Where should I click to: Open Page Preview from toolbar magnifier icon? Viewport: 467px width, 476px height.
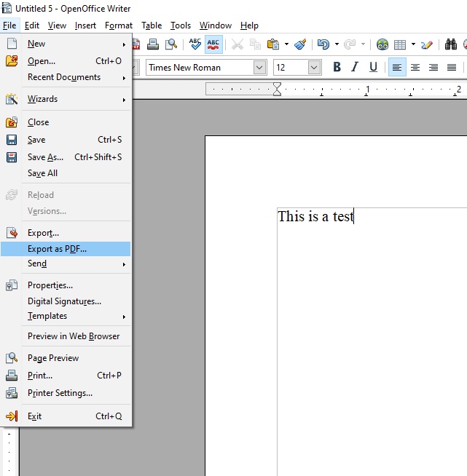click(171, 44)
